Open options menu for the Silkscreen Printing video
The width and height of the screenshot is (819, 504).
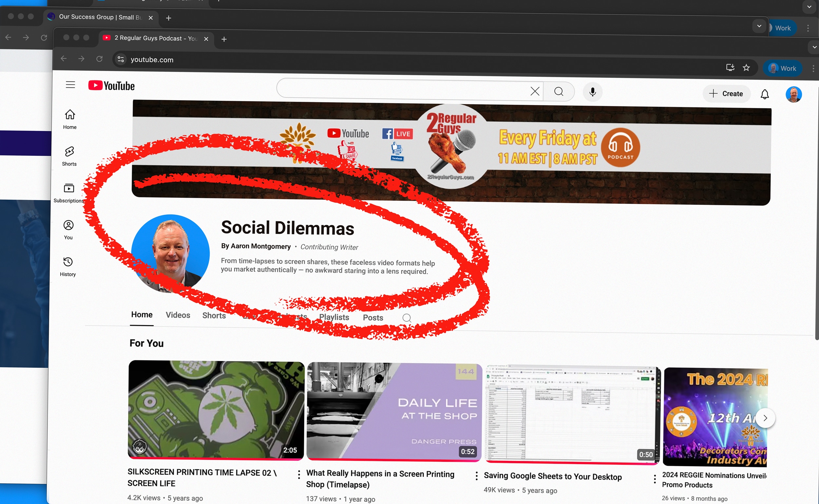click(x=299, y=474)
